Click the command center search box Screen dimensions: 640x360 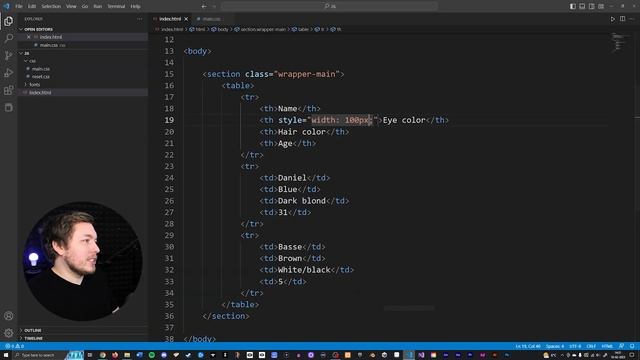click(330, 6)
